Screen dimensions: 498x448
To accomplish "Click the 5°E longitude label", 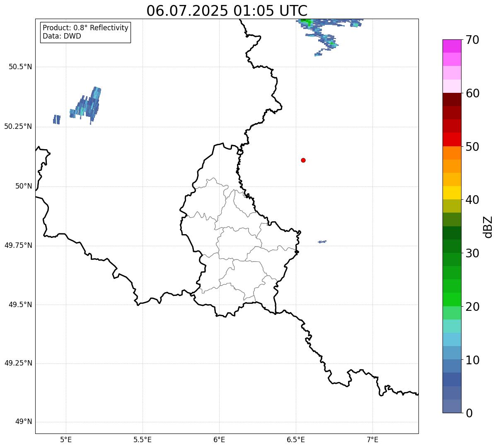I will [66, 439].
